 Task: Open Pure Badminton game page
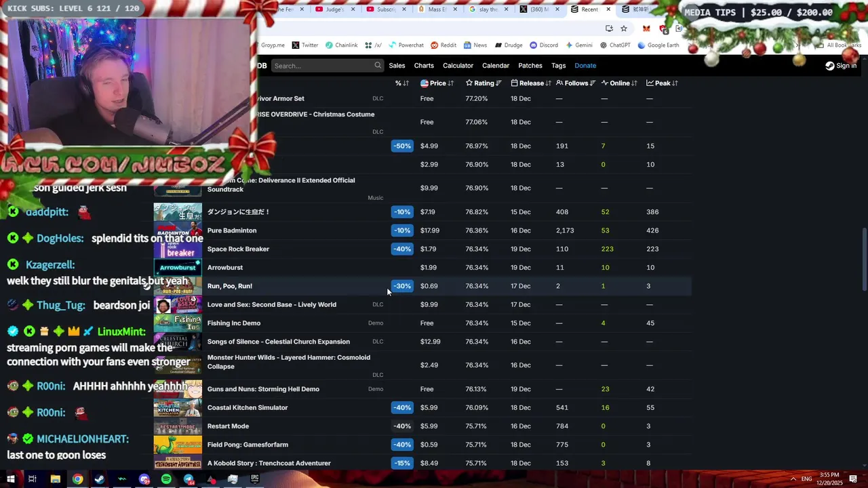231,230
